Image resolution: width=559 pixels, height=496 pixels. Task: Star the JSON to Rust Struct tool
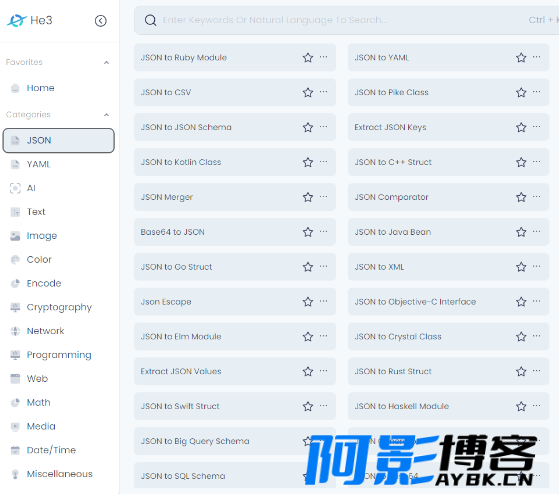[521, 372]
